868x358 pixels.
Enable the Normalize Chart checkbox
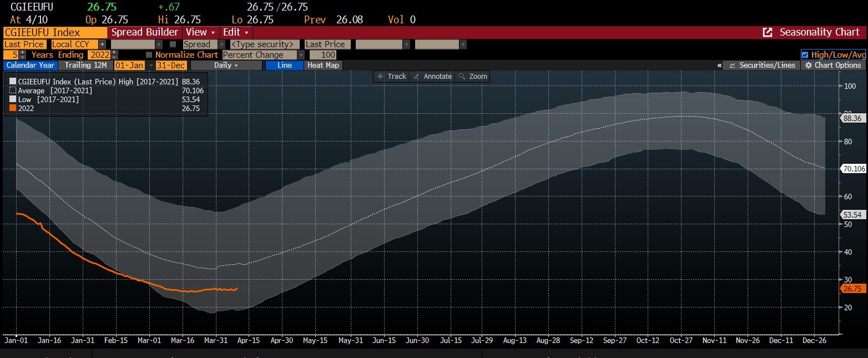pos(149,55)
